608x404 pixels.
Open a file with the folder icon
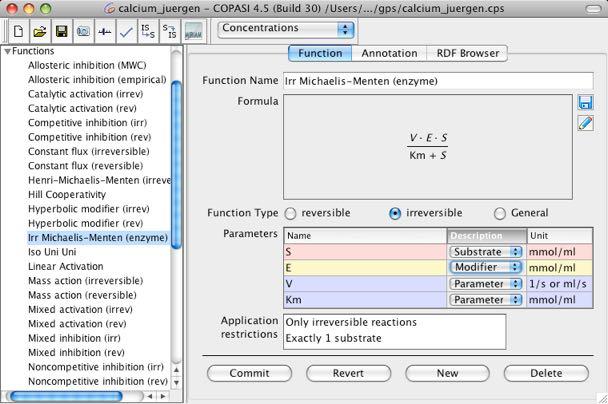[x=40, y=31]
